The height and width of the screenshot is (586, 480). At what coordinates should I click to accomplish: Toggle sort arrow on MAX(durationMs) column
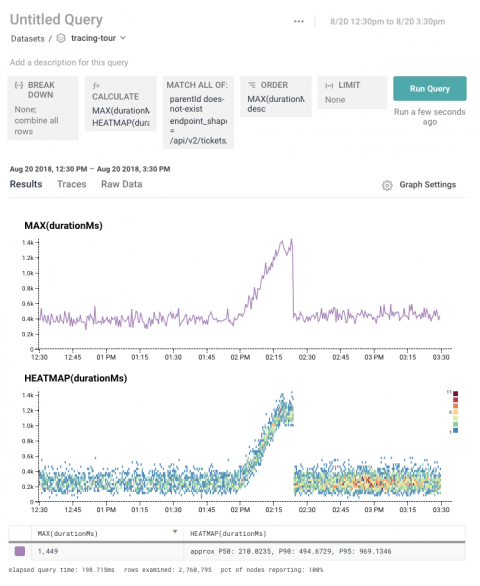(175, 532)
